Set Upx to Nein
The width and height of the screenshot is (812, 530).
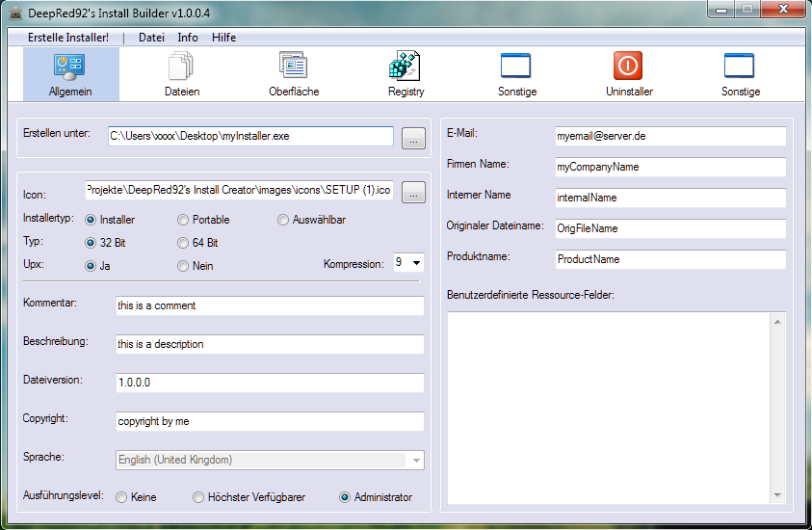183,266
